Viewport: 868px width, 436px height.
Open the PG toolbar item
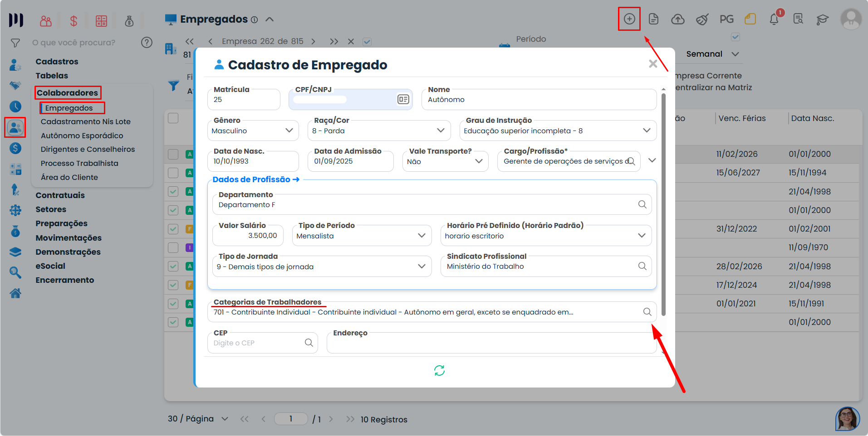726,19
